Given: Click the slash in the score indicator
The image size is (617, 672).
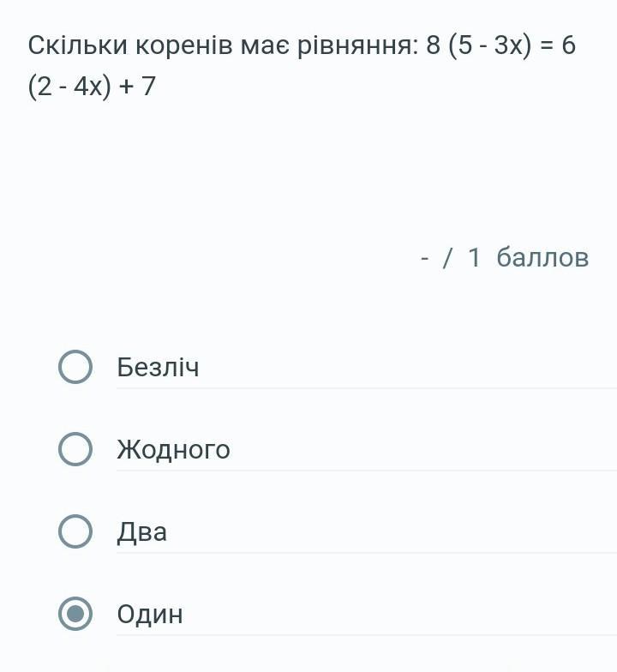Looking at the screenshot, I should 446,257.
